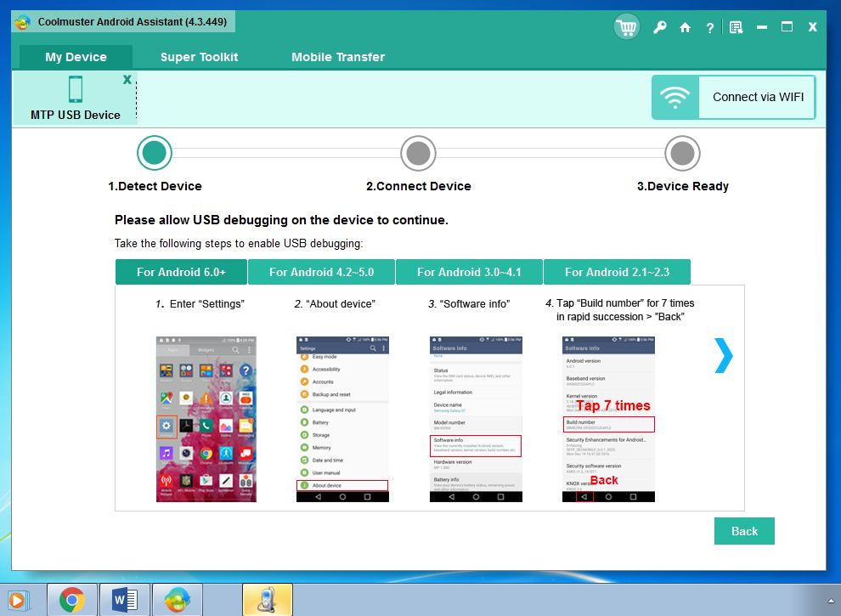Image resolution: width=841 pixels, height=616 pixels.
Task: Minimize the Coolmuster window
Action: click(x=762, y=27)
